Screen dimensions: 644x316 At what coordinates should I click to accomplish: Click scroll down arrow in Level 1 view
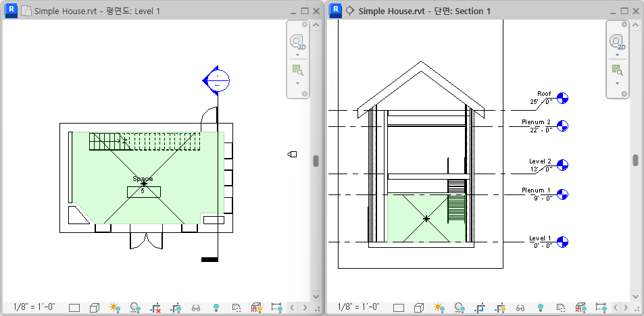pos(316,296)
